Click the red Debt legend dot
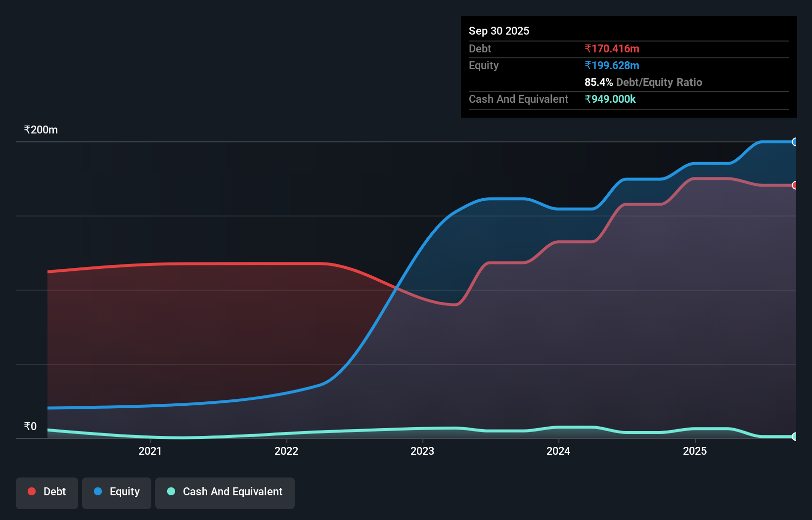812x520 pixels. click(31, 491)
